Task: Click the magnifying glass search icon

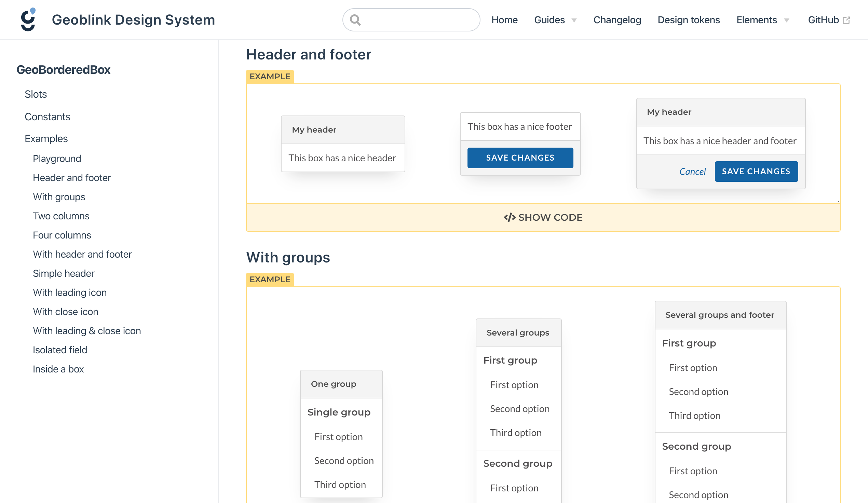Action: (x=356, y=19)
